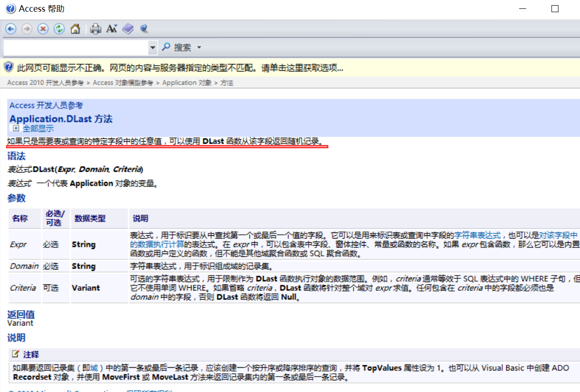580x392 pixels.
Task: Click the yellow info bar for options
Action: [x=290, y=68]
